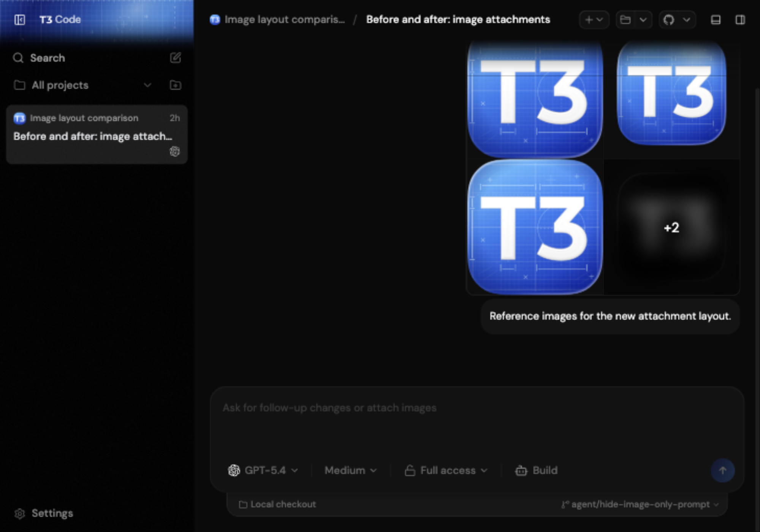The image size is (760, 532).
Task: Click the plus add-action button in header
Action: pyautogui.click(x=594, y=19)
